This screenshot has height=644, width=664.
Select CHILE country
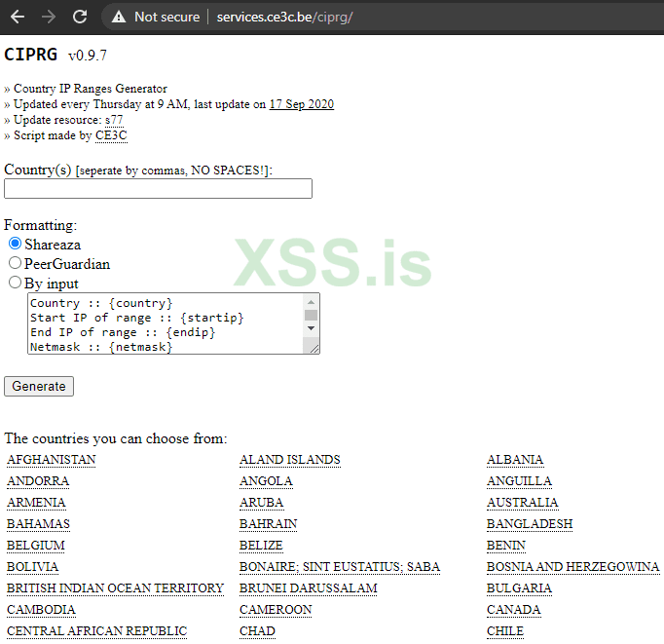click(505, 631)
